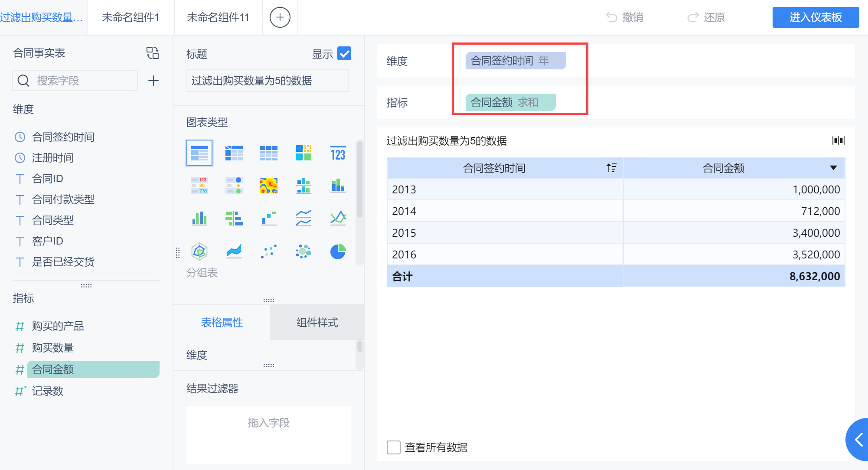This screenshot has height=470, width=868.
Task: Click the 搜索字段 search input
Action: [x=82, y=81]
